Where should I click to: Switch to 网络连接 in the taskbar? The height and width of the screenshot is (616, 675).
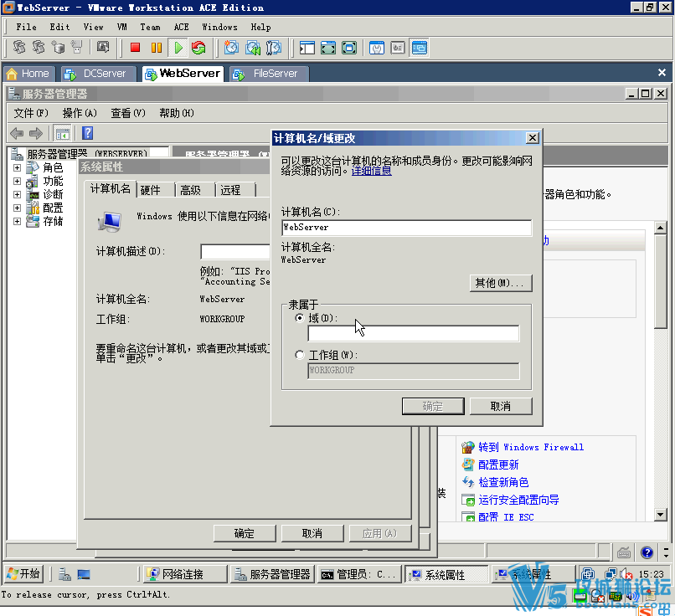185,574
